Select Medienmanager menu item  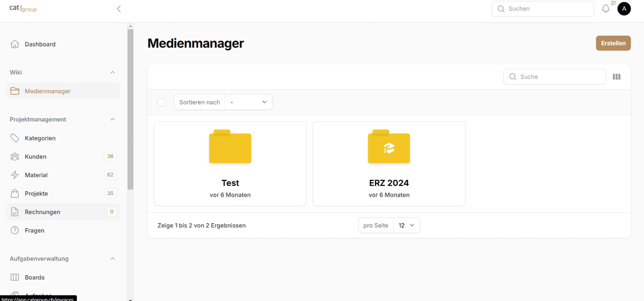click(x=64, y=91)
